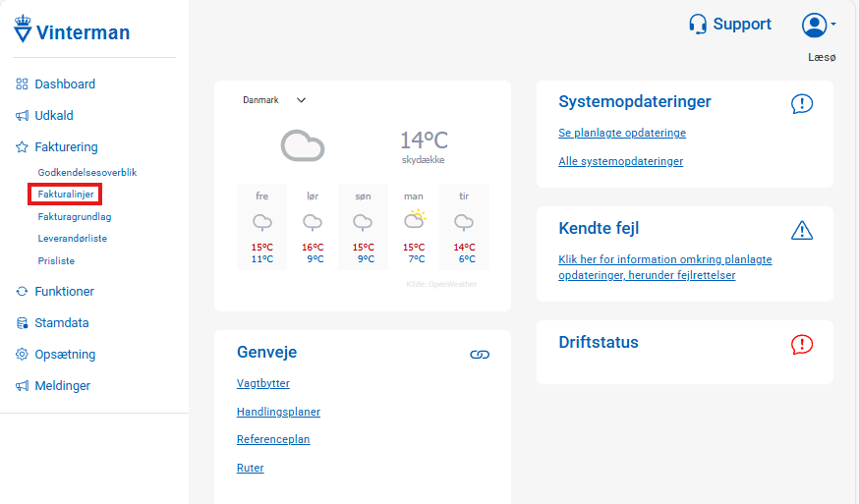Open the Se planlagte opdateringe link
859x504 pixels.
622,133
